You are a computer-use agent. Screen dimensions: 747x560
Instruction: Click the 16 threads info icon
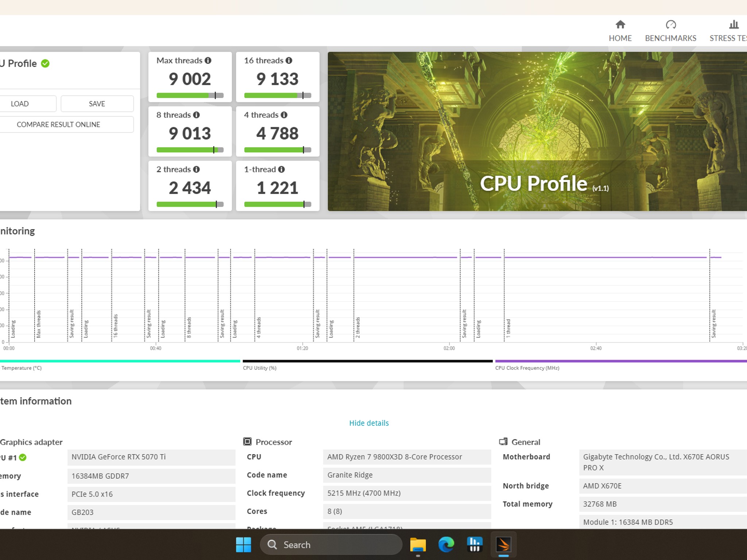point(289,61)
